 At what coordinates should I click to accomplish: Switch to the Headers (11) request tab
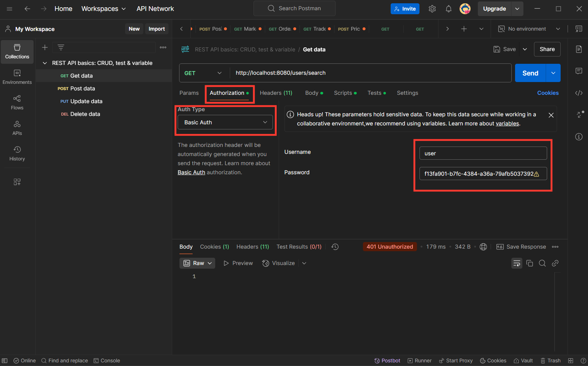[x=276, y=93]
